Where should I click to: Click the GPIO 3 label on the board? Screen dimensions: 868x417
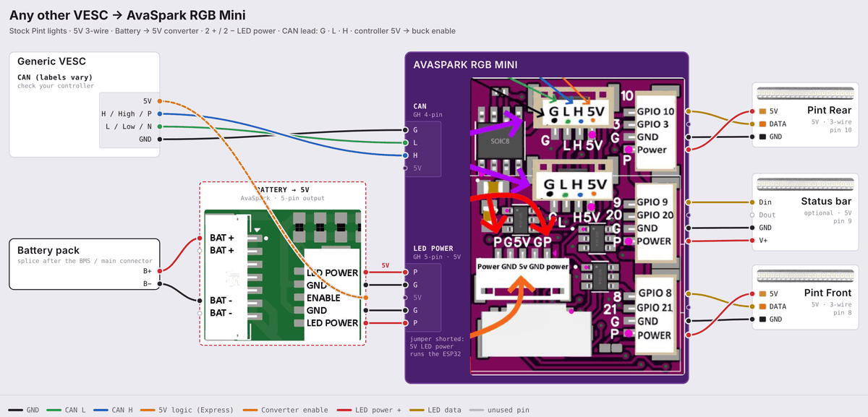tap(652, 124)
